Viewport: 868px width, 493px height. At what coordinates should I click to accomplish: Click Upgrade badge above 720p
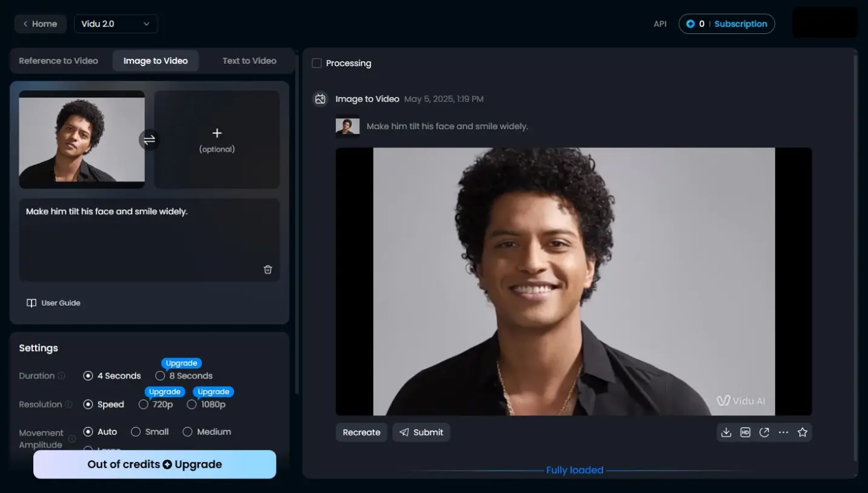click(x=164, y=392)
